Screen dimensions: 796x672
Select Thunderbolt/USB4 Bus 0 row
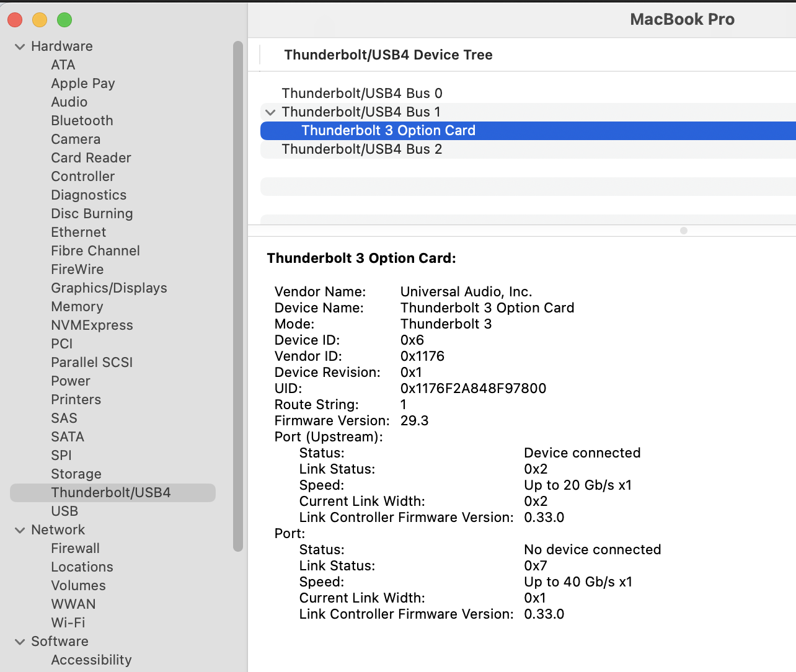(x=528, y=94)
